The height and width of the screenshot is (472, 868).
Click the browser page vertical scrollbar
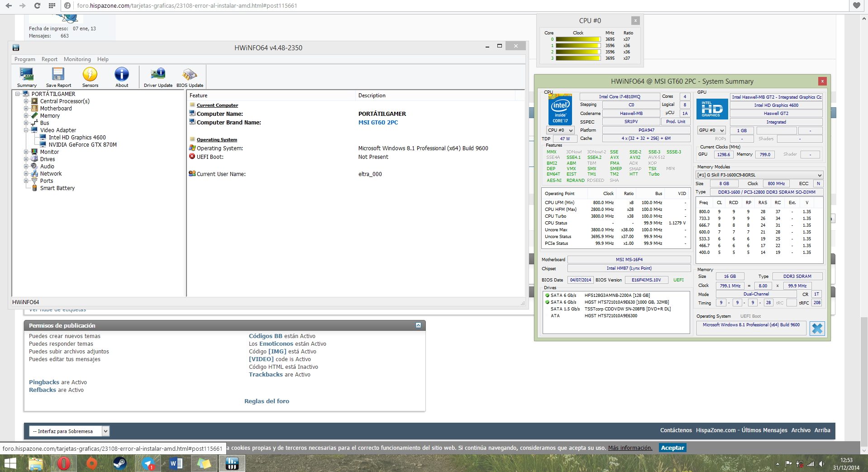(x=864, y=234)
